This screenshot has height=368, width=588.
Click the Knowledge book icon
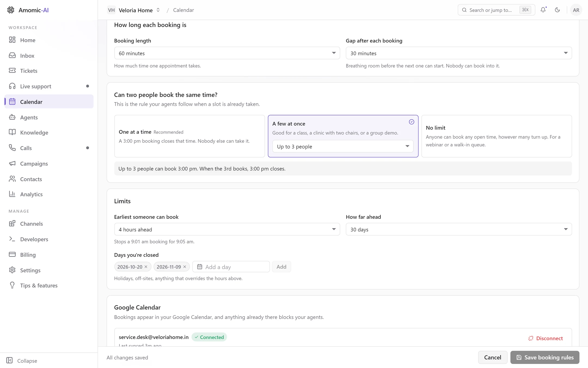[x=12, y=132]
